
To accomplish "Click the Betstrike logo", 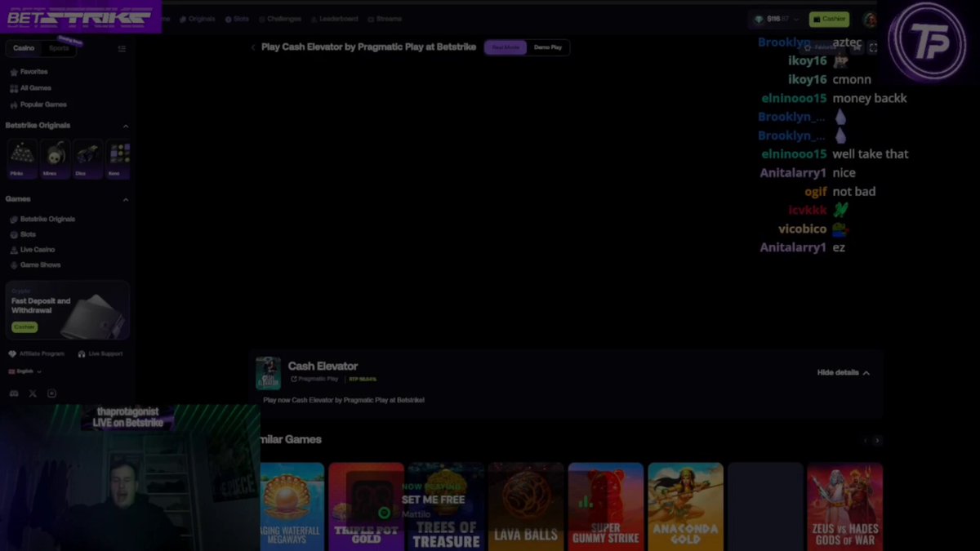I will [x=79, y=16].
